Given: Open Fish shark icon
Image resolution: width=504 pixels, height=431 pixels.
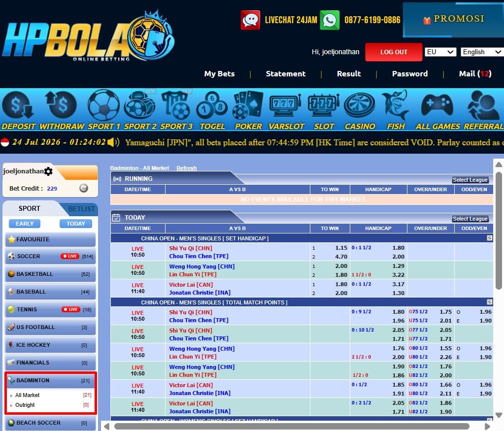Looking at the screenshot, I should (396, 105).
